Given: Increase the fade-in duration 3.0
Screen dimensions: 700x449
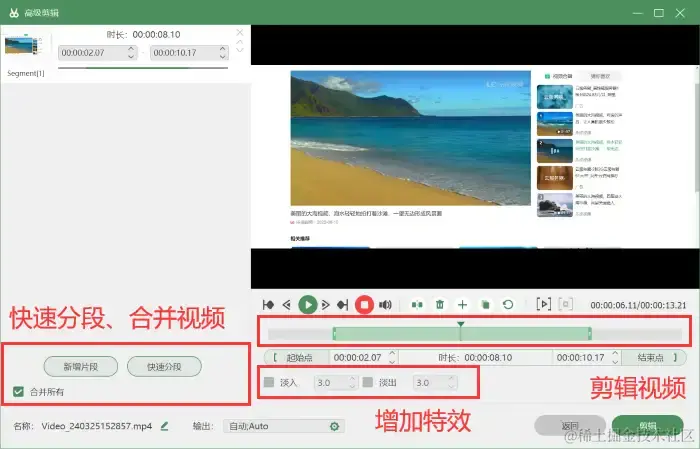Looking at the screenshot, I should (x=352, y=378).
